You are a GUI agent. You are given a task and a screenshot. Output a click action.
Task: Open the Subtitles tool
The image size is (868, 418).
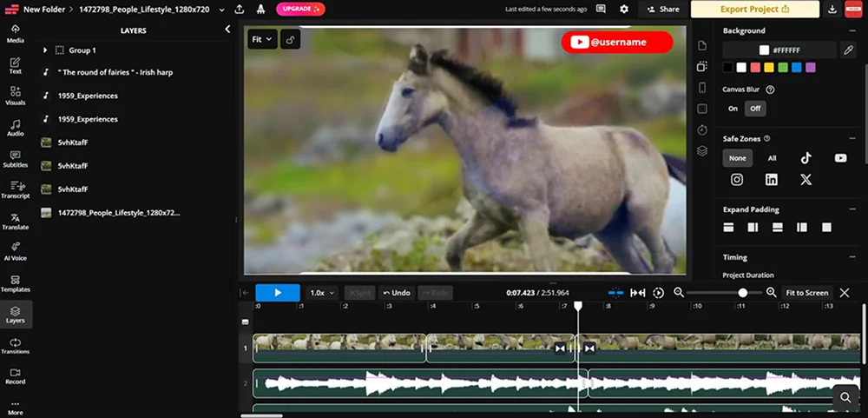[15, 158]
